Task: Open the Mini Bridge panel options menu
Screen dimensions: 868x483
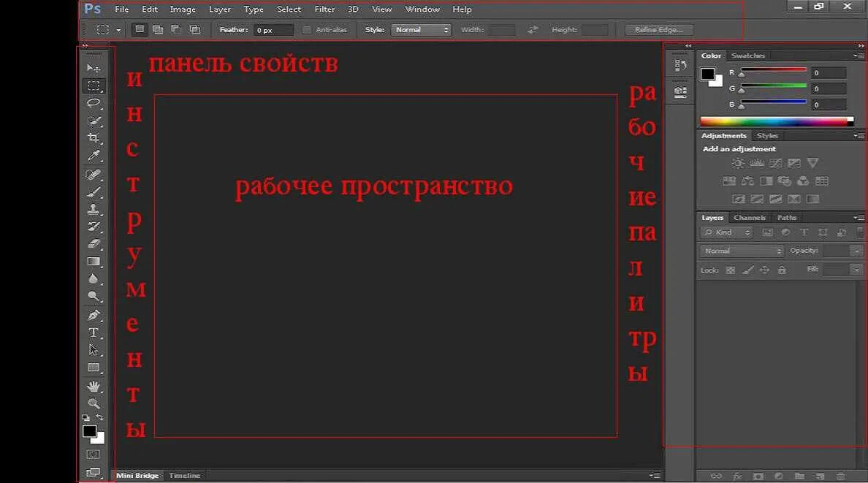Action: click(x=655, y=475)
